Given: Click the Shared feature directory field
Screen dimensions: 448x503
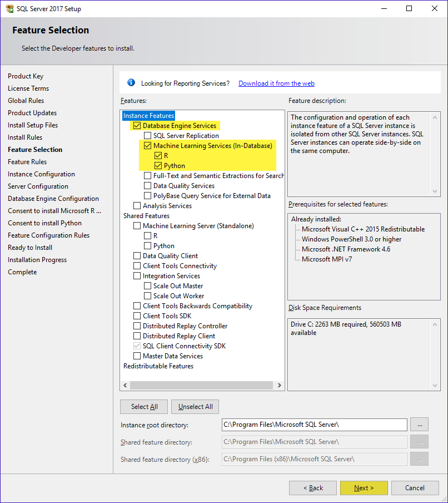Looking at the screenshot, I should [x=315, y=442].
